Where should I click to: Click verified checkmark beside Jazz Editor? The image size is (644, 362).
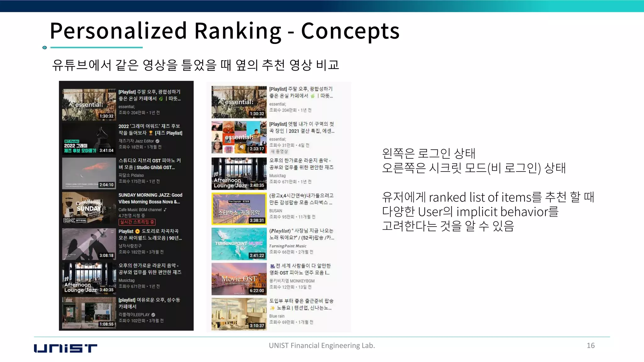(x=157, y=141)
